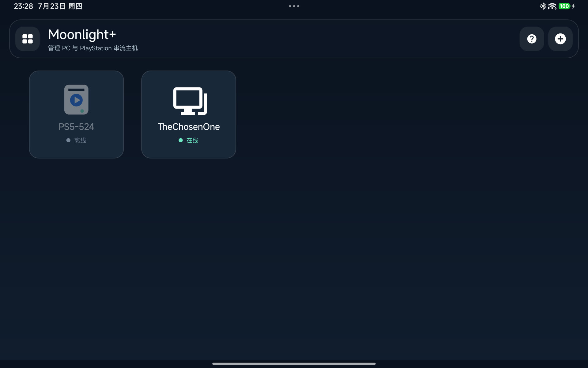
Task: Click the 离线 status of PS5-524
Action: point(76,140)
